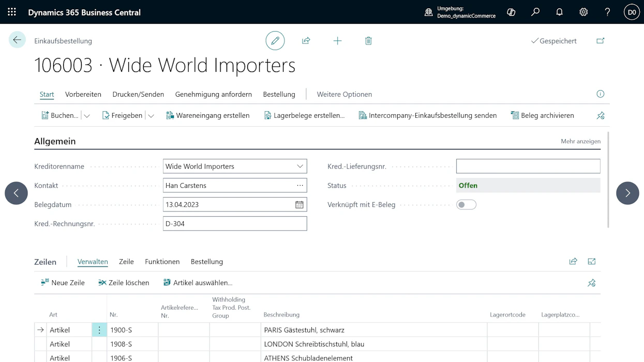644x362 pixels.
Task: Share the Zeilen lines section
Action: click(x=573, y=262)
